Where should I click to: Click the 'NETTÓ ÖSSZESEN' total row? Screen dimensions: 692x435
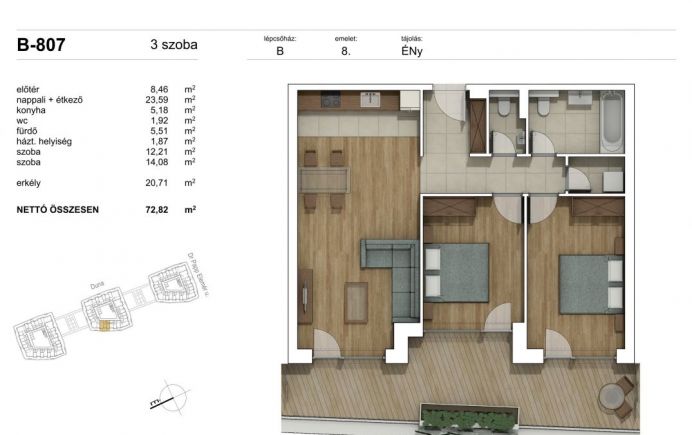click(x=106, y=210)
